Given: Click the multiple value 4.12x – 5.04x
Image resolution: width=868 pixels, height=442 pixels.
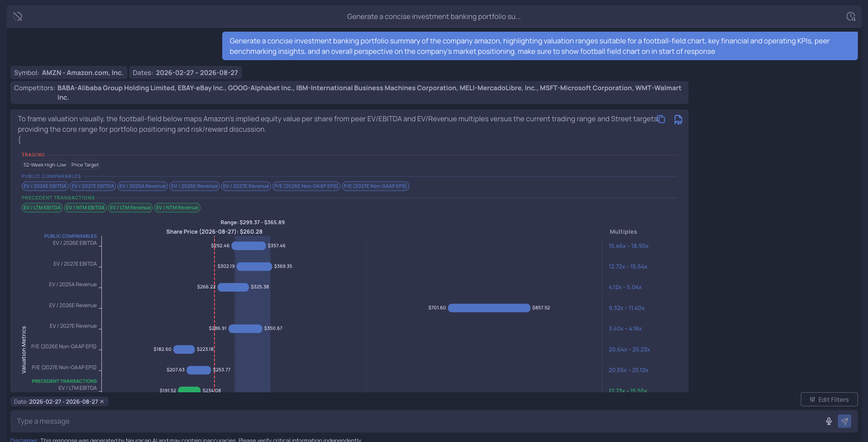Looking at the screenshot, I should click(x=625, y=287).
